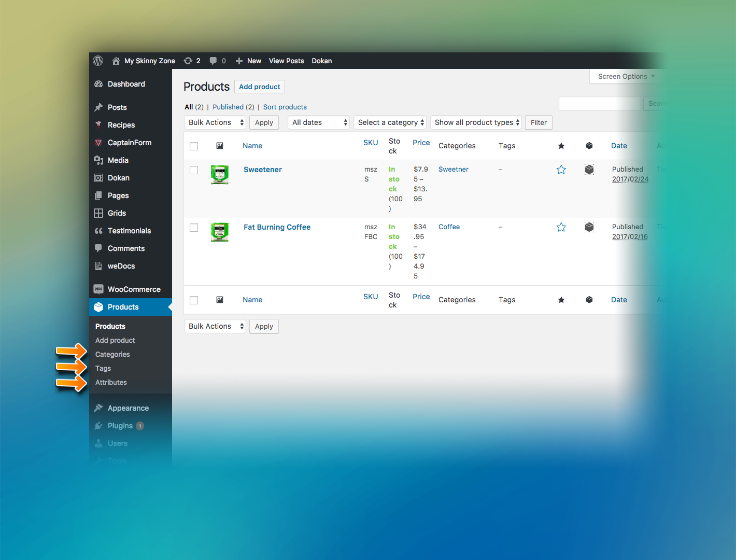Click the WordPress logo icon
This screenshot has height=560, width=736.
(x=98, y=61)
